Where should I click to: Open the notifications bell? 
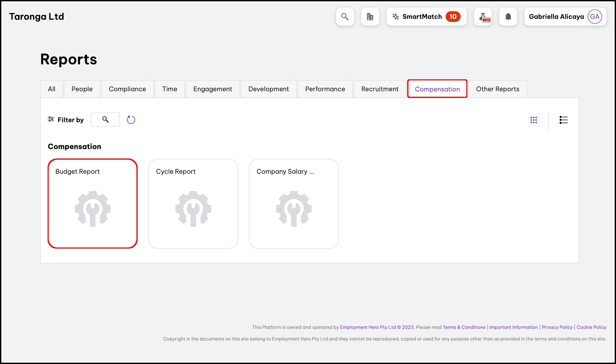click(x=508, y=17)
